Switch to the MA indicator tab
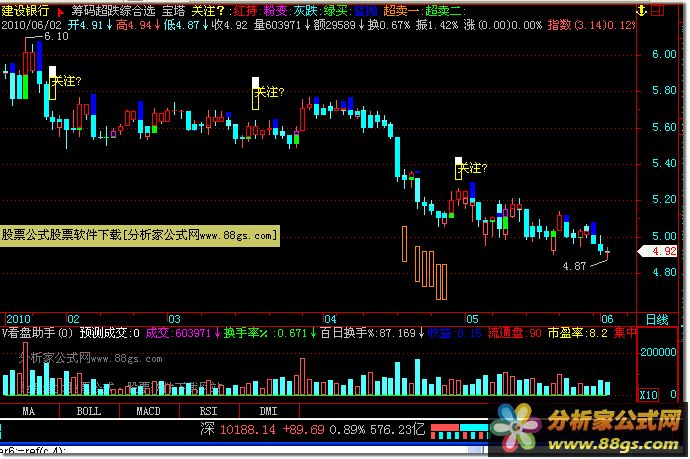This screenshot has height=459, width=690. 29,411
